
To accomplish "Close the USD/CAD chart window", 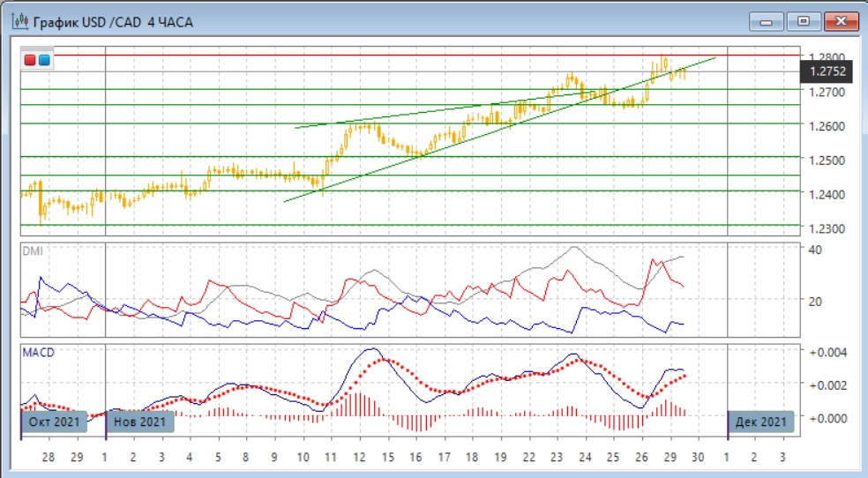I will click(841, 20).
